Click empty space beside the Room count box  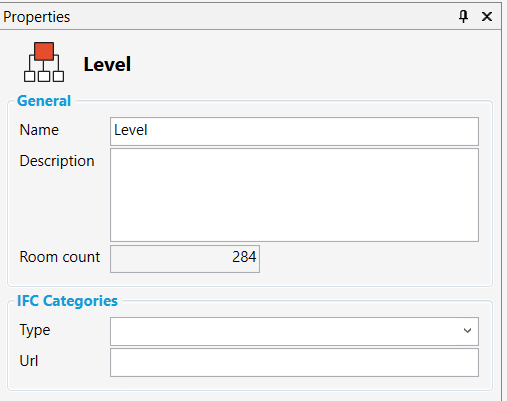367,259
